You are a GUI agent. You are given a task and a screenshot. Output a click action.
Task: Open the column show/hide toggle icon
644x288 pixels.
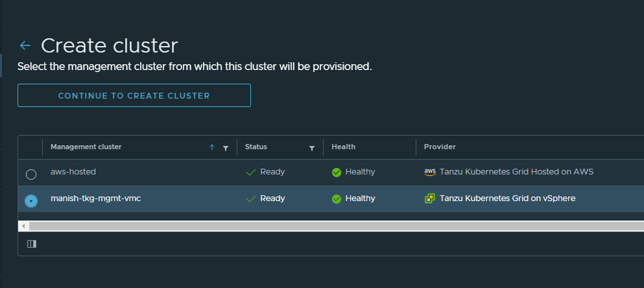point(32,244)
